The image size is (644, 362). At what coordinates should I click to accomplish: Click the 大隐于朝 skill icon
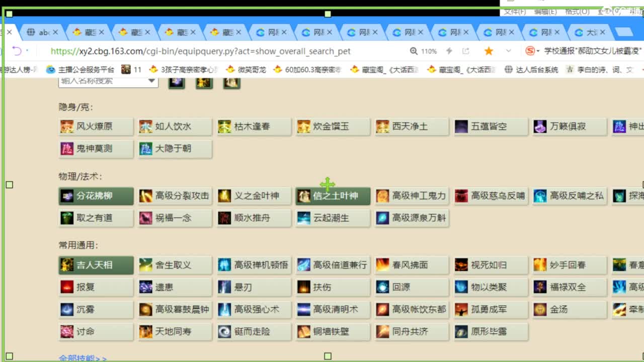click(x=146, y=149)
